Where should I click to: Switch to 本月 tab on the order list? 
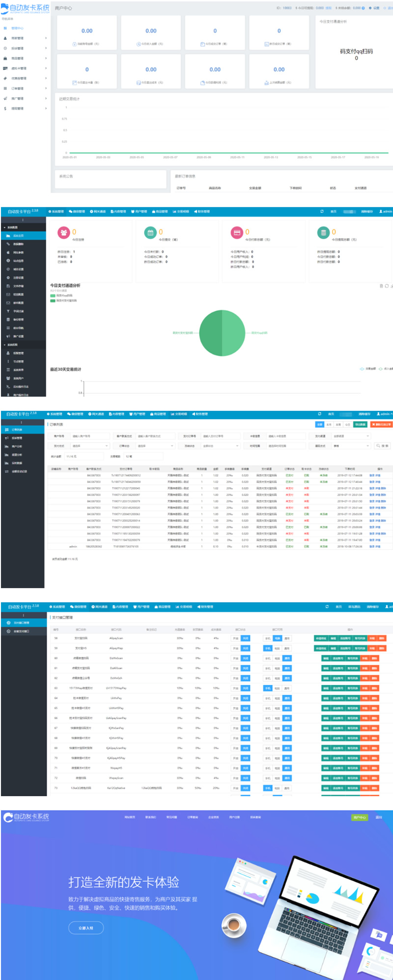click(x=329, y=425)
